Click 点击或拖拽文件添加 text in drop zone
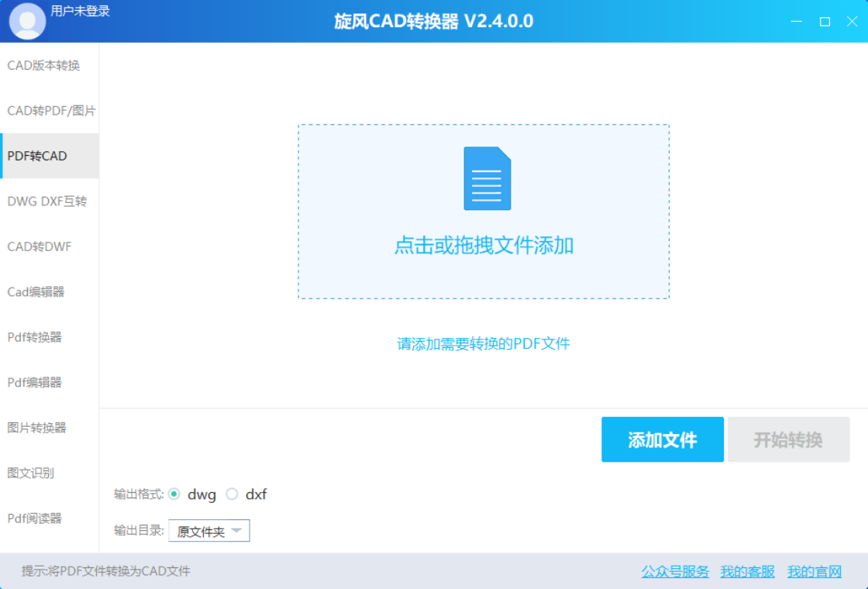 [484, 245]
